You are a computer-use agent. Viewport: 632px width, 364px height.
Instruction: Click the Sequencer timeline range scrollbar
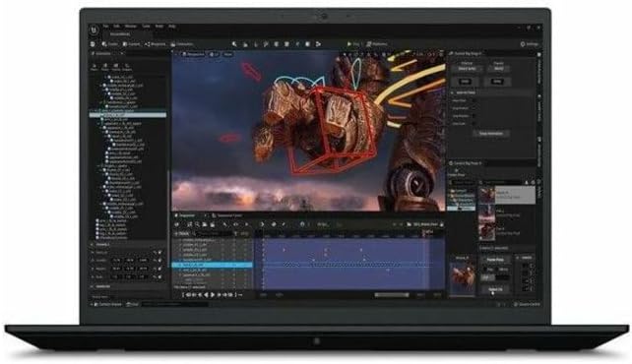click(392, 295)
